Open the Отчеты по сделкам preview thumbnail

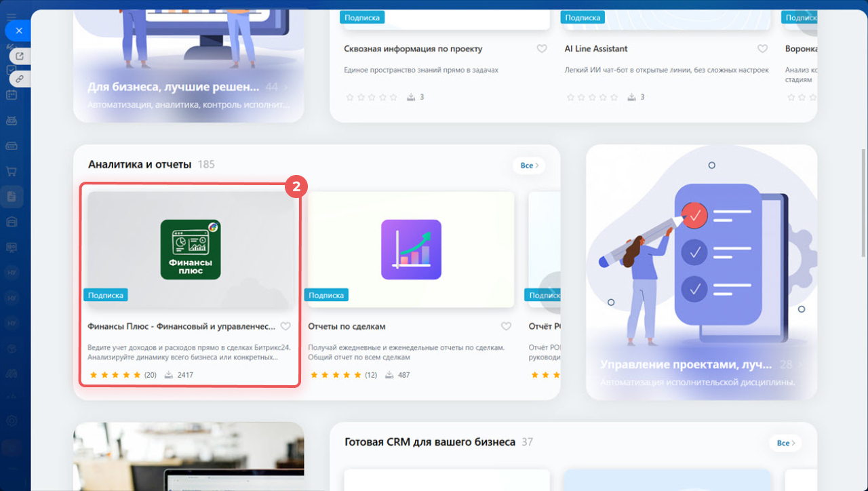coord(411,249)
